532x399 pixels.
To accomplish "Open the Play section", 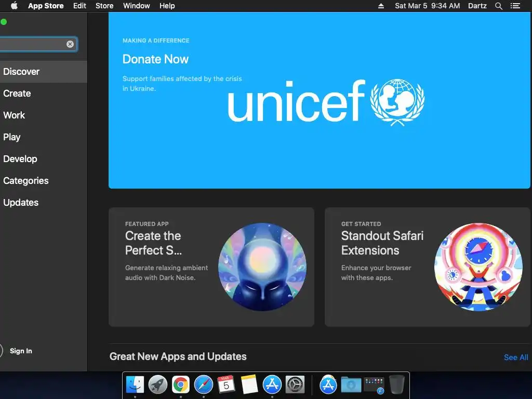I will tap(44, 137).
